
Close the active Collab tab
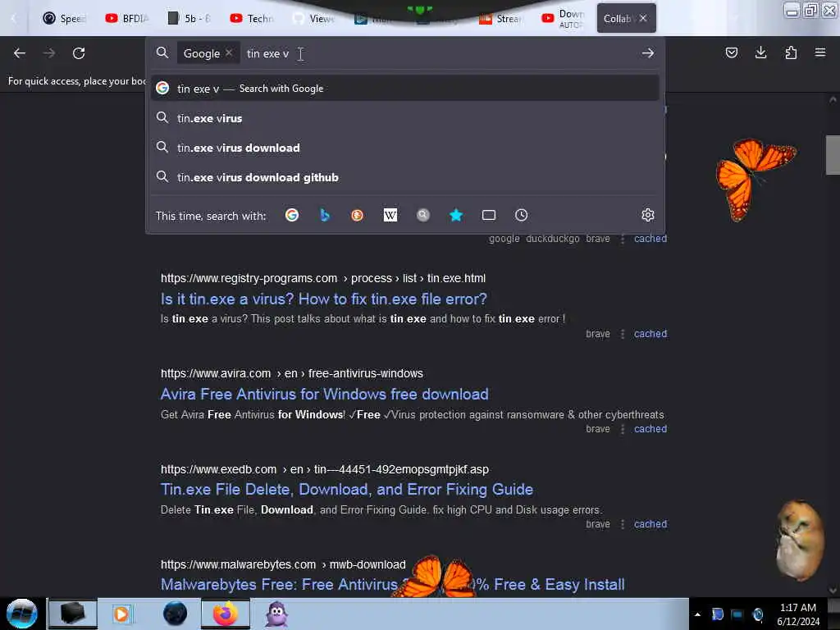click(643, 18)
